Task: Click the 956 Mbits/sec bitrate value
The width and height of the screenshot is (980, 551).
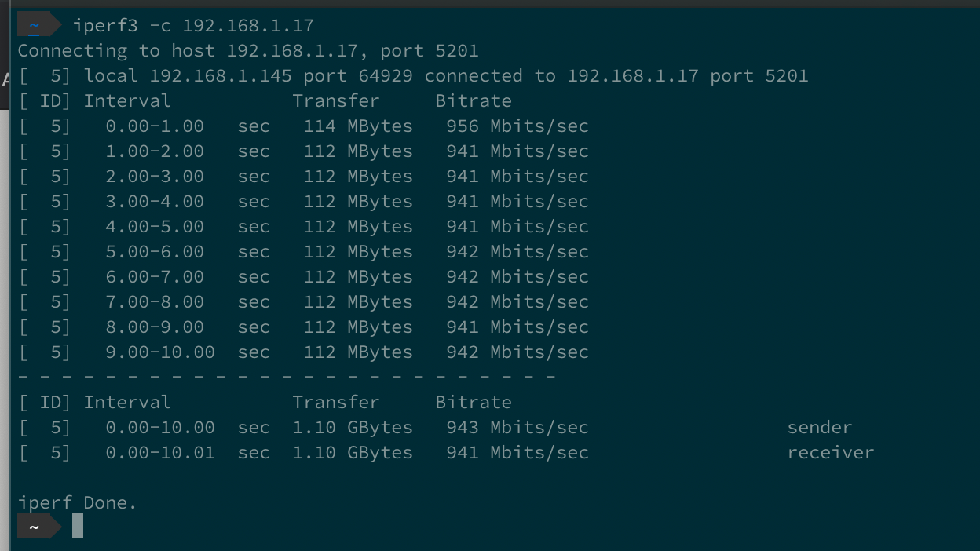Action: [517, 126]
